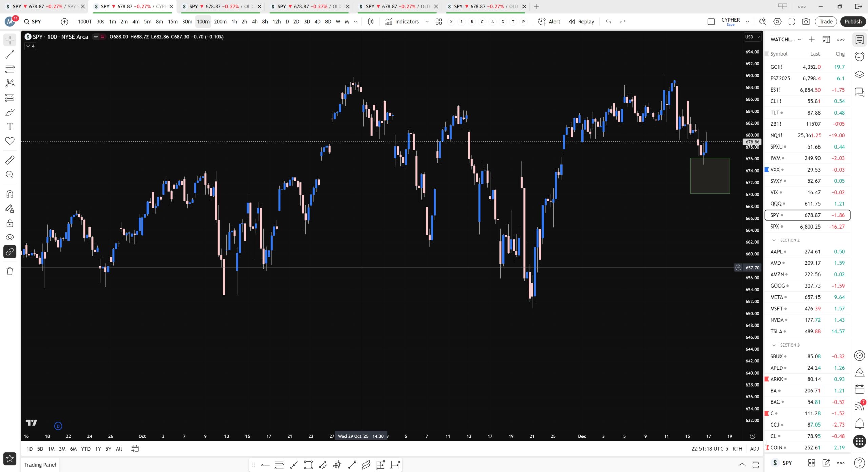Click the Publish button
868x472 pixels.
(852, 22)
